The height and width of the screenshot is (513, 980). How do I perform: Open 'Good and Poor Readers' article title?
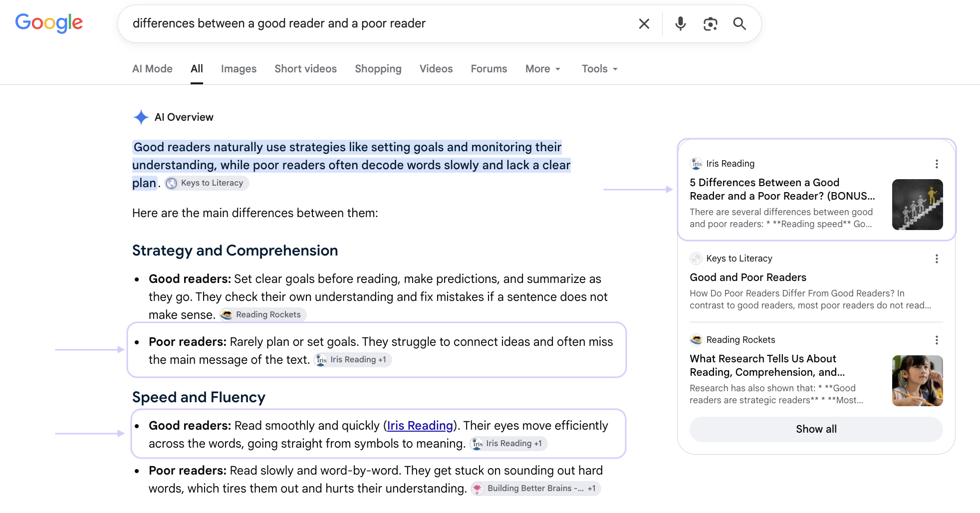pyautogui.click(x=747, y=277)
